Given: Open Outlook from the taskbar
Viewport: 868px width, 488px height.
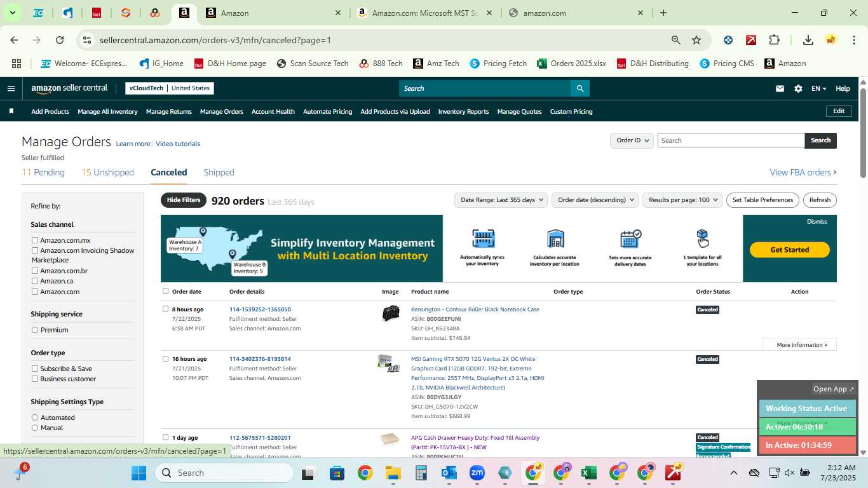Looking at the screenshot, I should tap(449, 473).
